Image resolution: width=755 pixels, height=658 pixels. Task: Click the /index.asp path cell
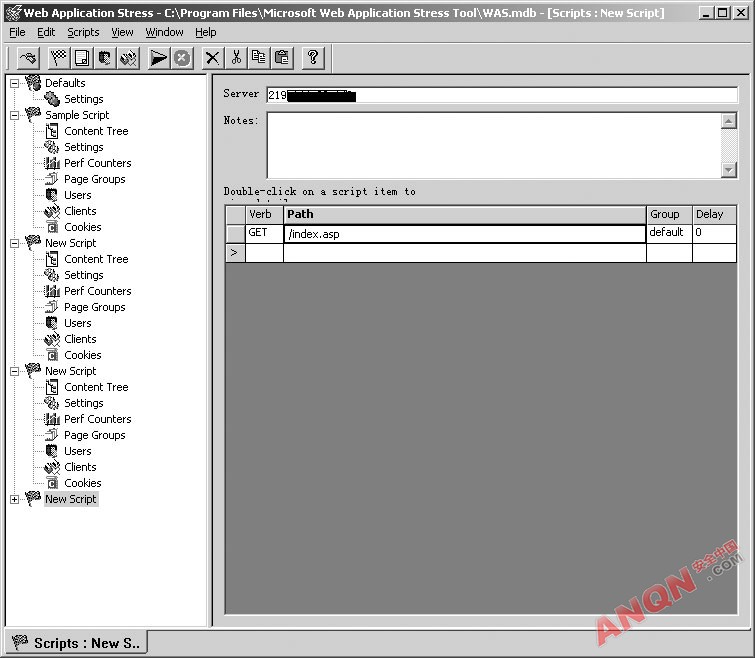pyautogui.click(x=465, y=234)
